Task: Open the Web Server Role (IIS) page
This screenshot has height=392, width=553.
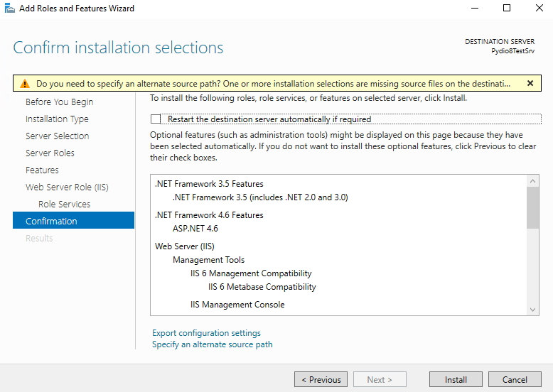Action: [67, 187]
